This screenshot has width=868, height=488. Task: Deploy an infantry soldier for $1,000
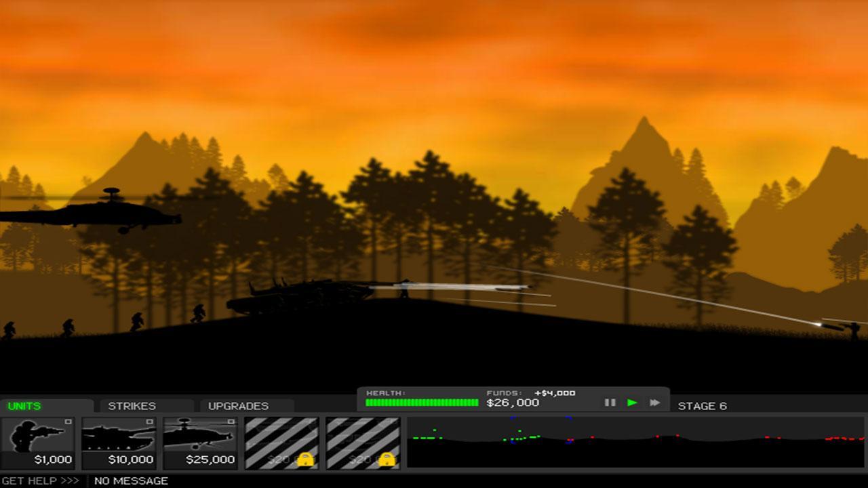point(37,443)
